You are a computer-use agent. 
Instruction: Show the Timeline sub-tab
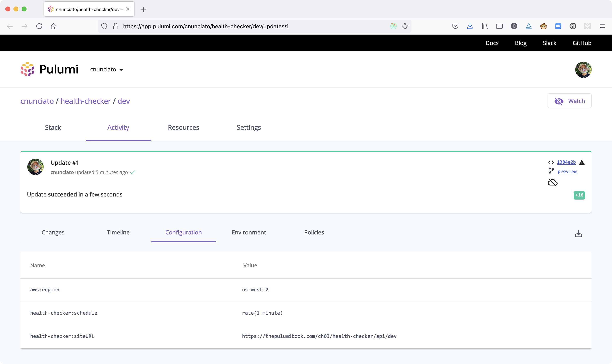pos(118,232)
